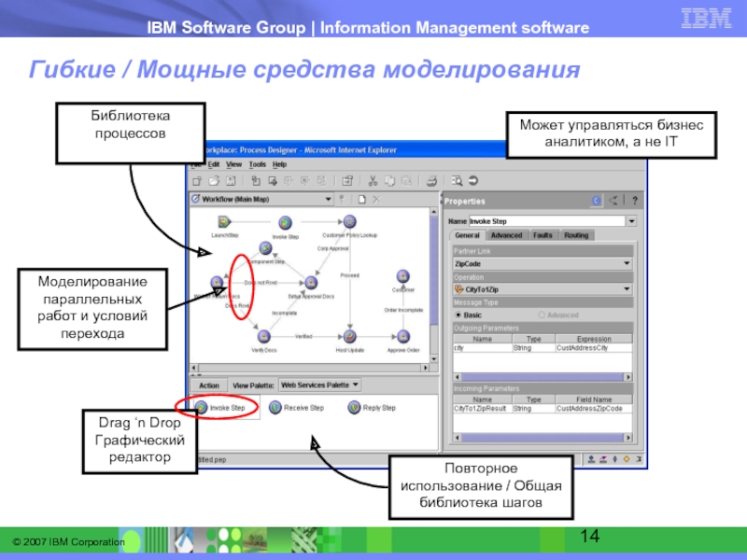Screen dimensions: 747x560
Task: Open the Name field dropdown arrow
Action: [x=631, y=221]
